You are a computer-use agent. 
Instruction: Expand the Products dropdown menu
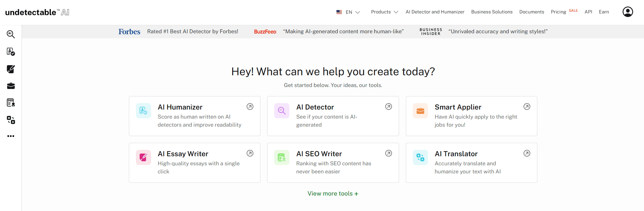pyautogui.click(x=385, y=12)
